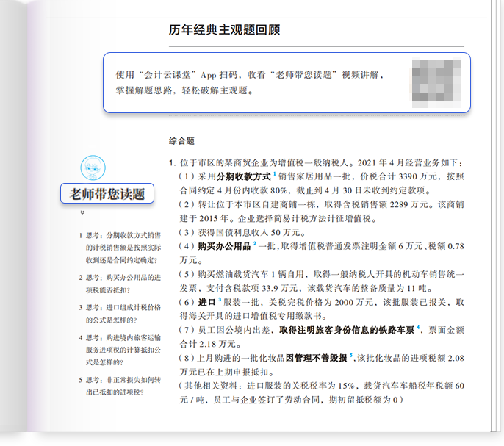Click the 综合题 section heading
Screen dimensions: 504x446
[x=181, y=141]
